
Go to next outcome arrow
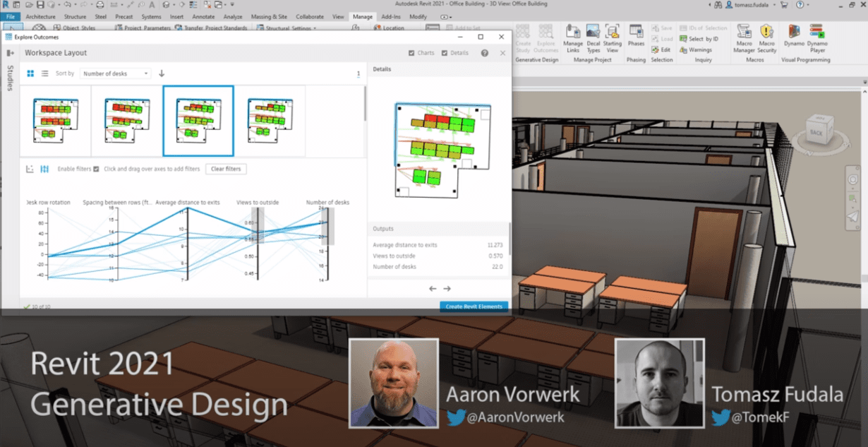(447, 288)
